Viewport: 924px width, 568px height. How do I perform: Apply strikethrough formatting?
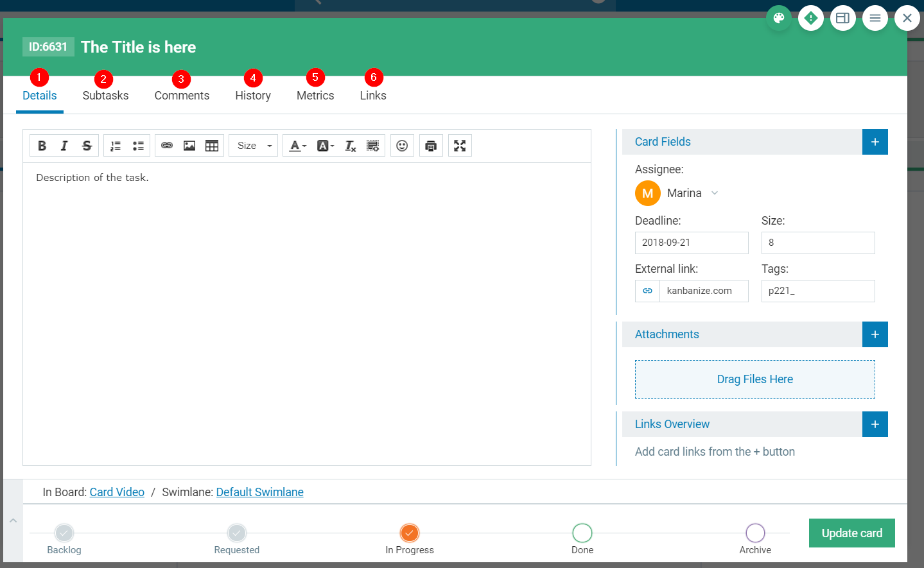(87, 146)
